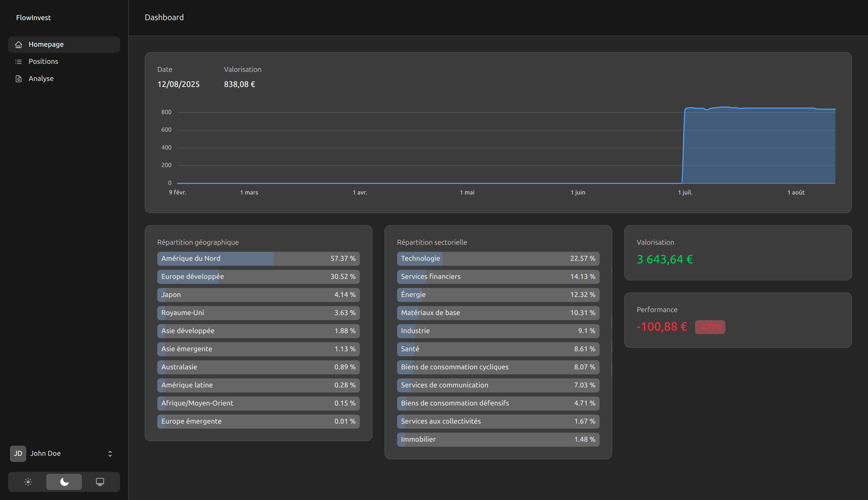
Task: Click the Analyse document icon
Action: (19, 79)
